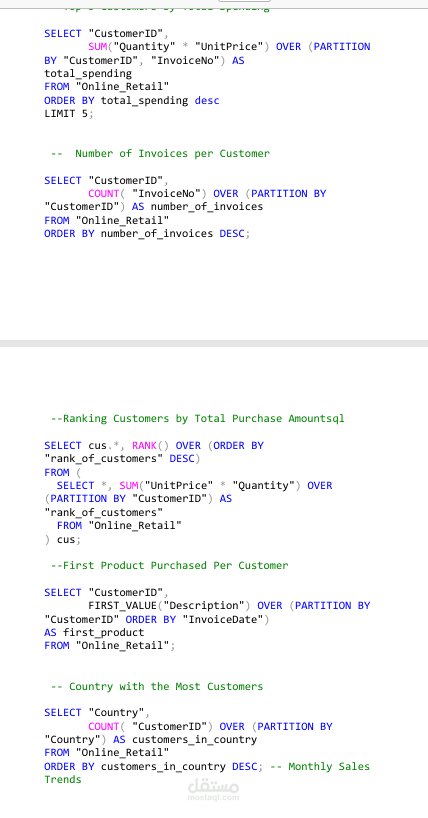Click the 'AS first_product' line
The height and width of the screenshot is (818, 428).
click(94, 632)
